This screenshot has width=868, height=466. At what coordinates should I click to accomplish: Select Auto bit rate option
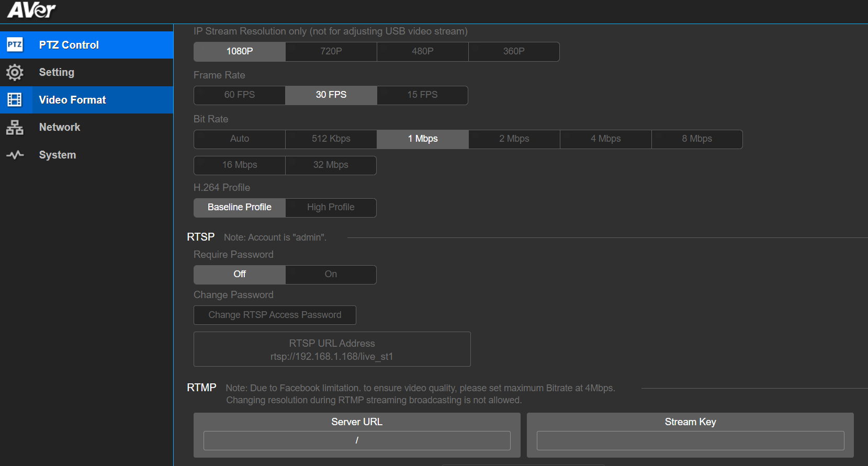tap(240, 139)
